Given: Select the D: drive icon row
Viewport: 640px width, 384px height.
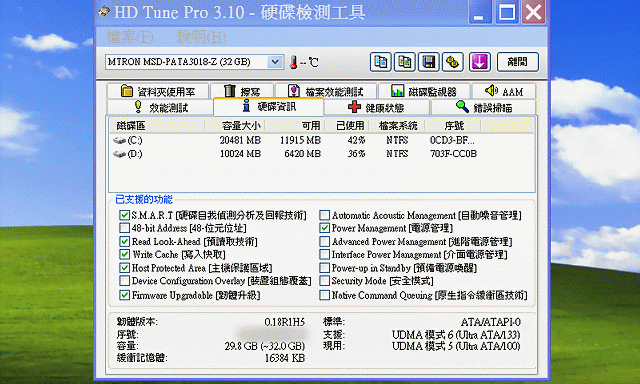Looking at the screenshot, I should (120, 154).
